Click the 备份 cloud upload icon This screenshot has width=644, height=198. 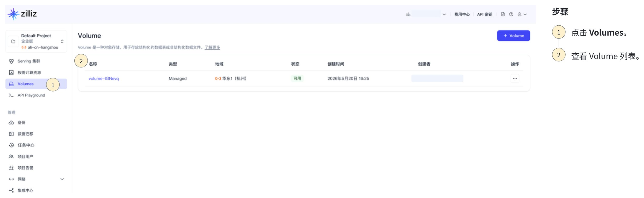[11, 123]
